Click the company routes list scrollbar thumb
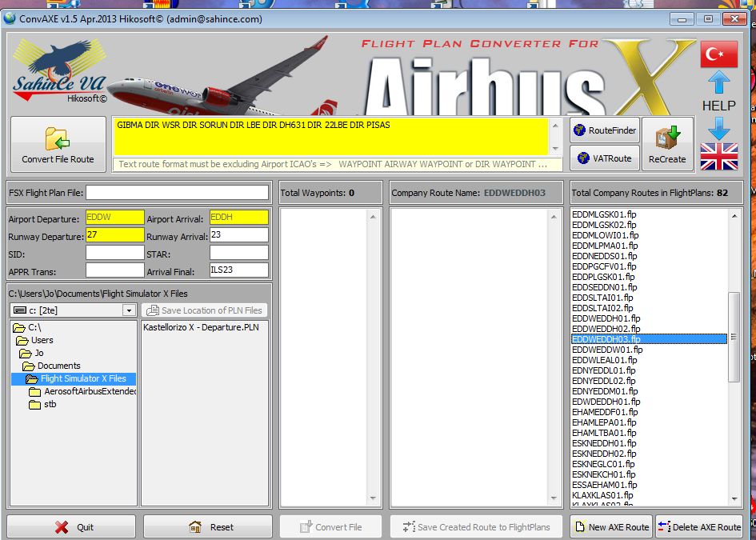Image resolution: width=756 pixels, height=540 pixels. (734, 337)
